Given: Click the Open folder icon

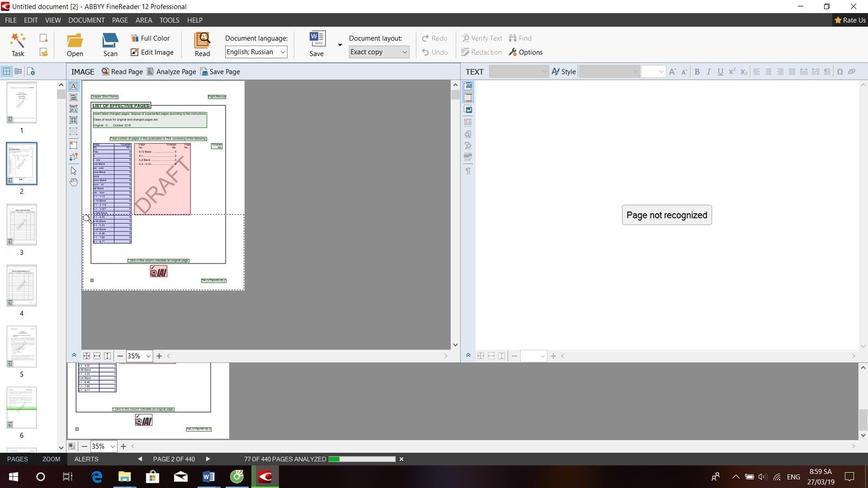Looking at the screenshot, I should point(75,44).
